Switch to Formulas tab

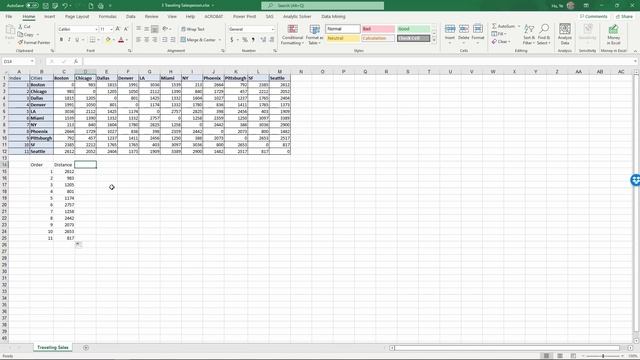107,17
